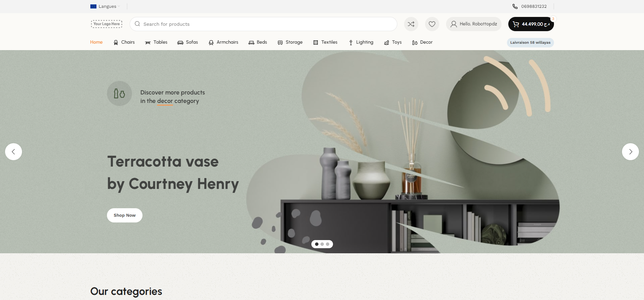
Task: Click the user account icon
Action: pos(454,24)
